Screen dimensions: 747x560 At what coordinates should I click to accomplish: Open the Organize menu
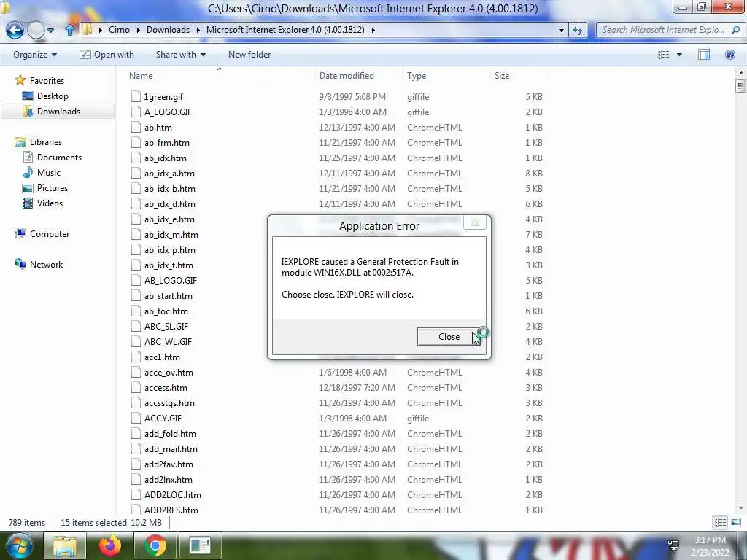tap(35, 55)
